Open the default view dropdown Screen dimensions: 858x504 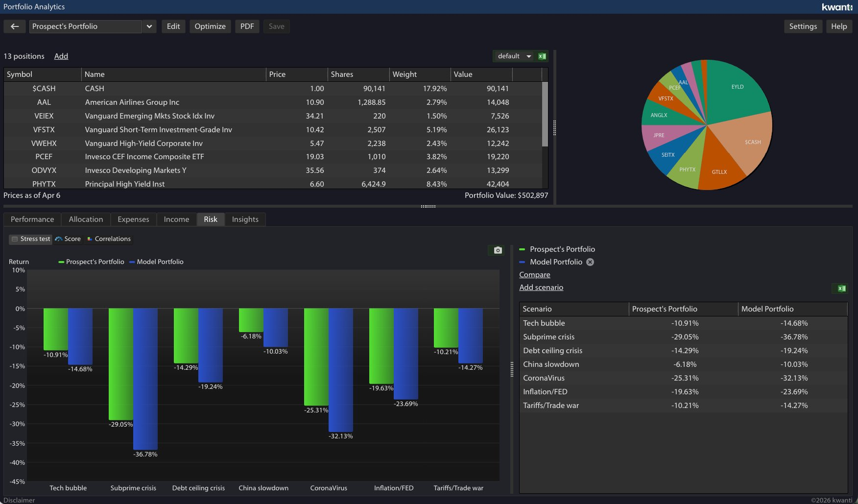tap(514, 56)
